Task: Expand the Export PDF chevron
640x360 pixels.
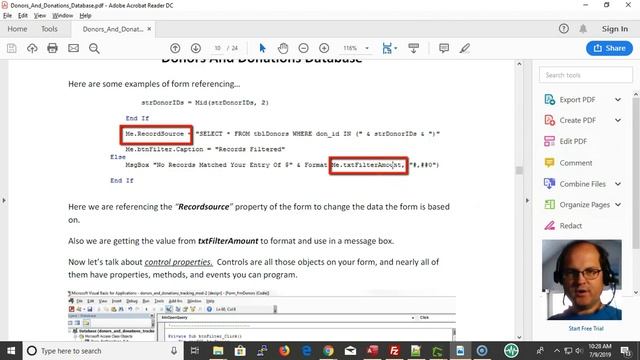Action: (618, 100)
